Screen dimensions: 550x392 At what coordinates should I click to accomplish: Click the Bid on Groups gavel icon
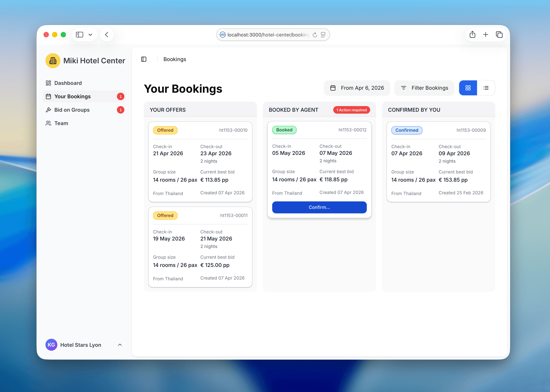tap(48, 110)
